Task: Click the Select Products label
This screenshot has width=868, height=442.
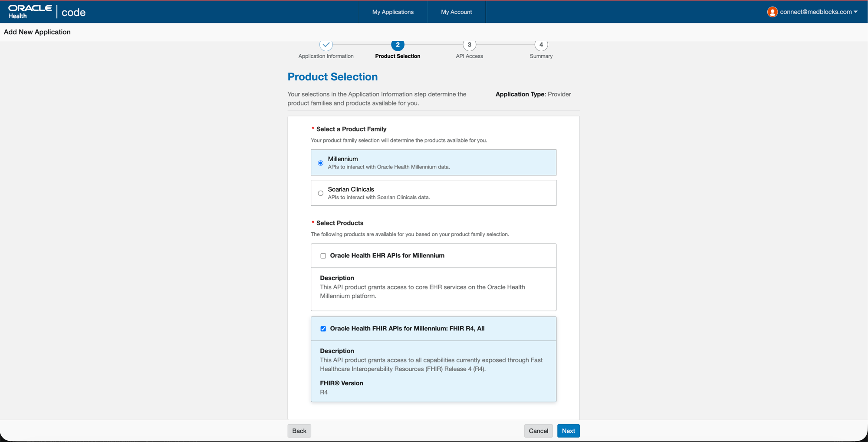Action: 340,223
